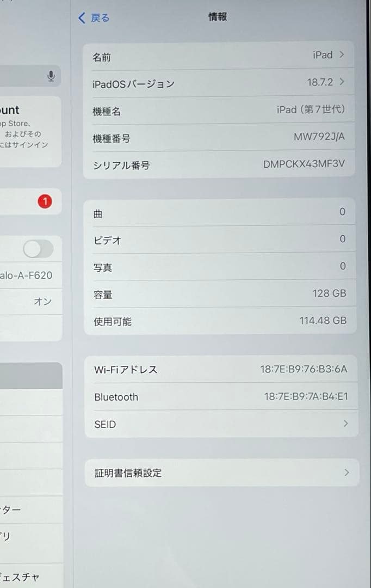Tap the Bluetooth address 18:7E:B9:7A:B4:E1

pos(306,396)
